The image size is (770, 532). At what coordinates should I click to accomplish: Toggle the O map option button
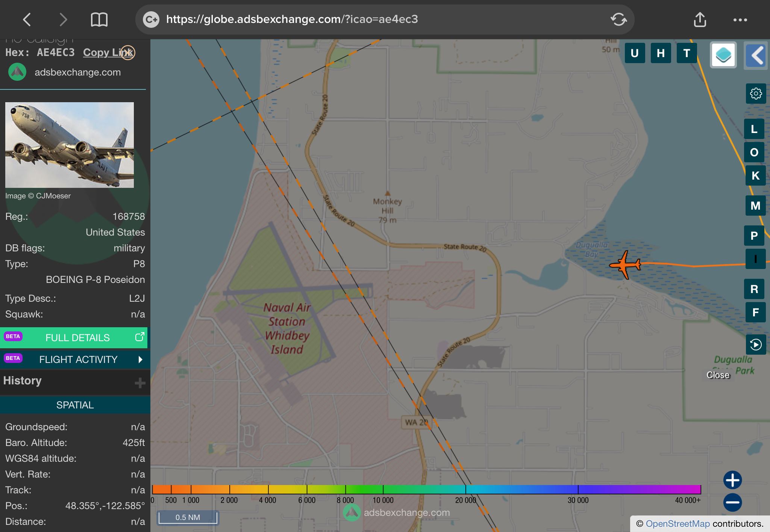click(x=754, y=152)
